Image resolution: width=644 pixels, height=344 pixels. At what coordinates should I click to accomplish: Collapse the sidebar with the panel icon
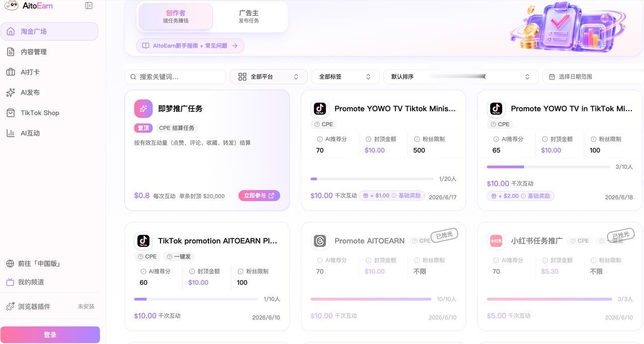pos(89,6)
